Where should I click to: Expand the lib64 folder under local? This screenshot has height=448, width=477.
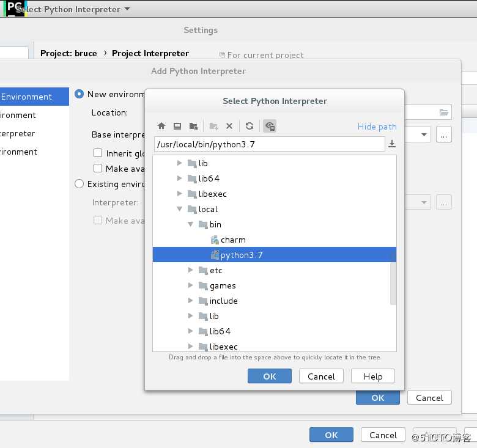click(190, 331)
